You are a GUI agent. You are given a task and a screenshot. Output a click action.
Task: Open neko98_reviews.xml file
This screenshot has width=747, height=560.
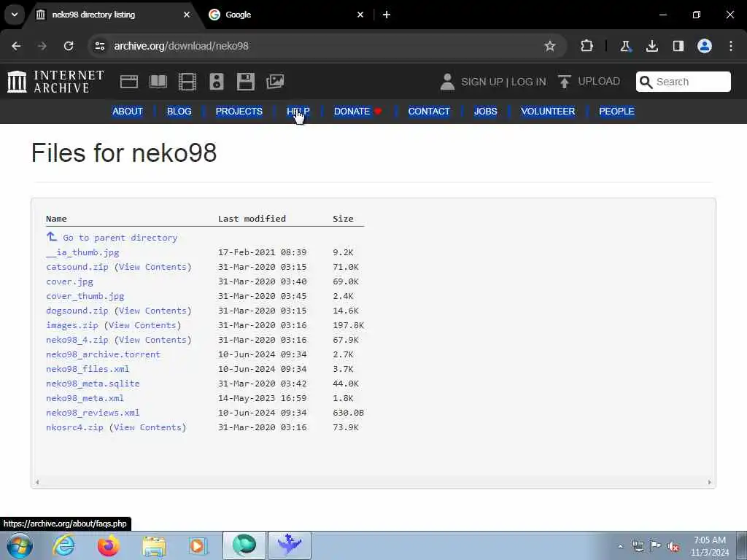pyautogui.click(x=93, y=413)
